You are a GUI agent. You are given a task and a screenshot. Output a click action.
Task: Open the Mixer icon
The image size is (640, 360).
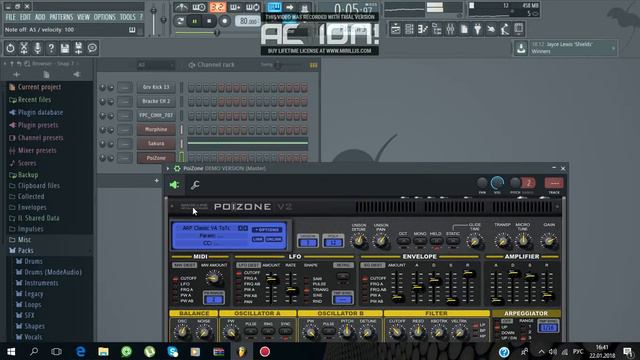pyautogui.click(x=450, y=29)
